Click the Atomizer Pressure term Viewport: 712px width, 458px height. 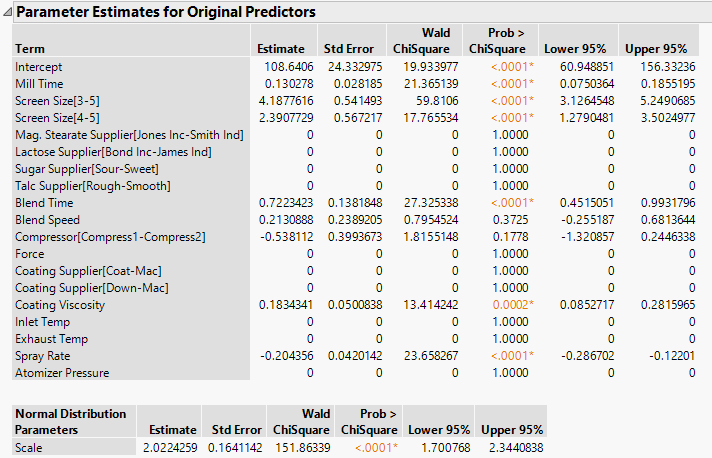click(61, 372)
